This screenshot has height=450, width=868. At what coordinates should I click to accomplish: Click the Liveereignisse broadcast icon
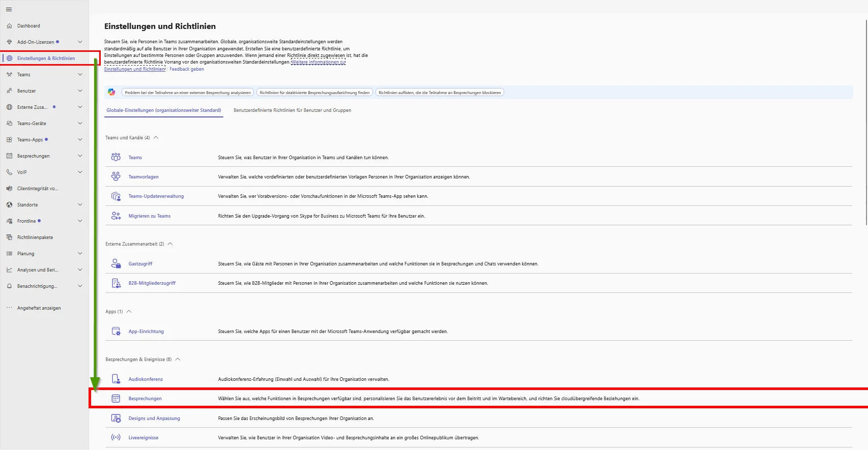[x=116, y=437]
